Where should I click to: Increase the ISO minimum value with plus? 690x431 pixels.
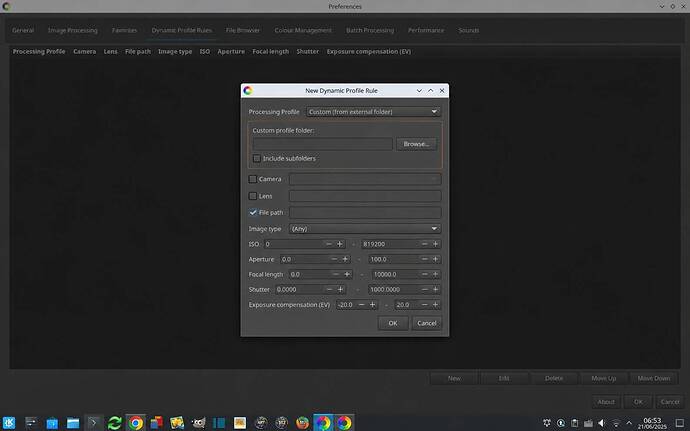click(340, 244)
